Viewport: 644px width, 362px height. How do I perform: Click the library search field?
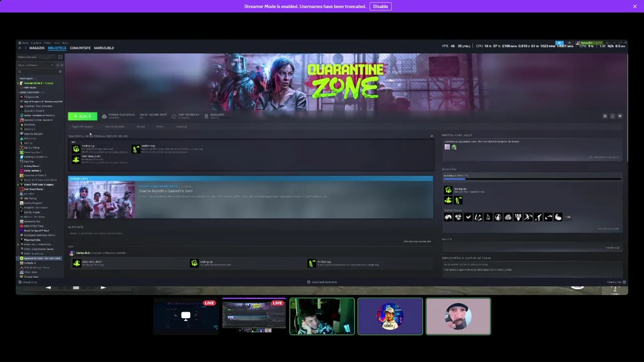38,71
